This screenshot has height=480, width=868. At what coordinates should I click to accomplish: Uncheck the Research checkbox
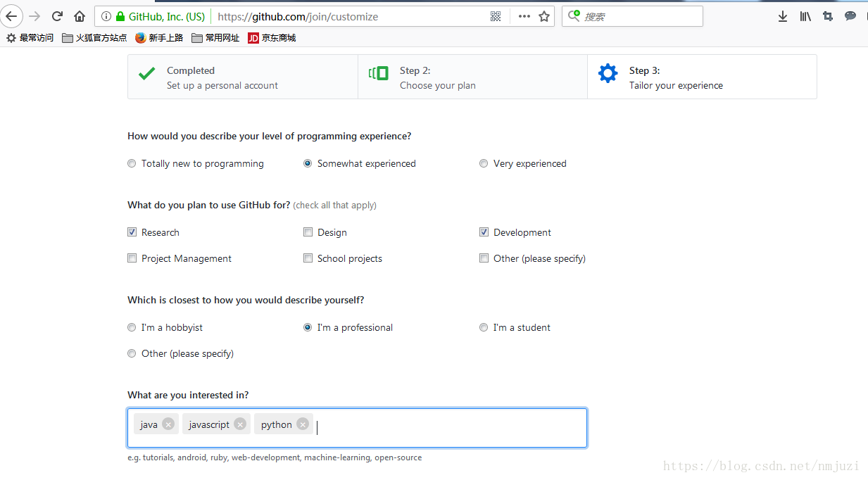pyautogui.click(x=132, y=232)
